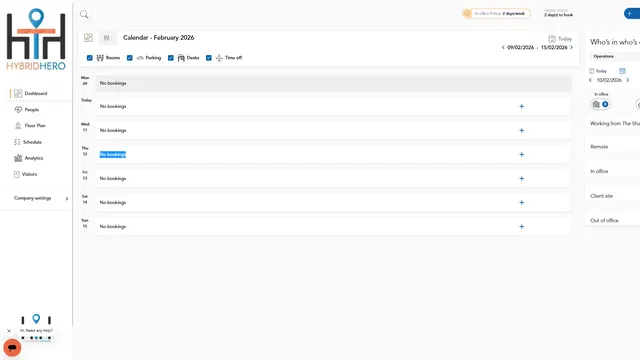This screenshot has height=360, width=640.
Task: Jump to Today in the calendar
Action: 560,39
